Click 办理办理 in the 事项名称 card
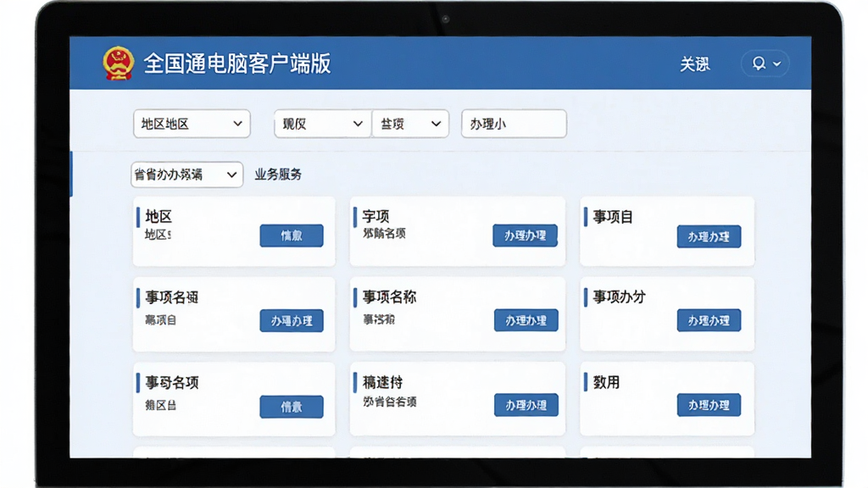 tap(526, 319)
